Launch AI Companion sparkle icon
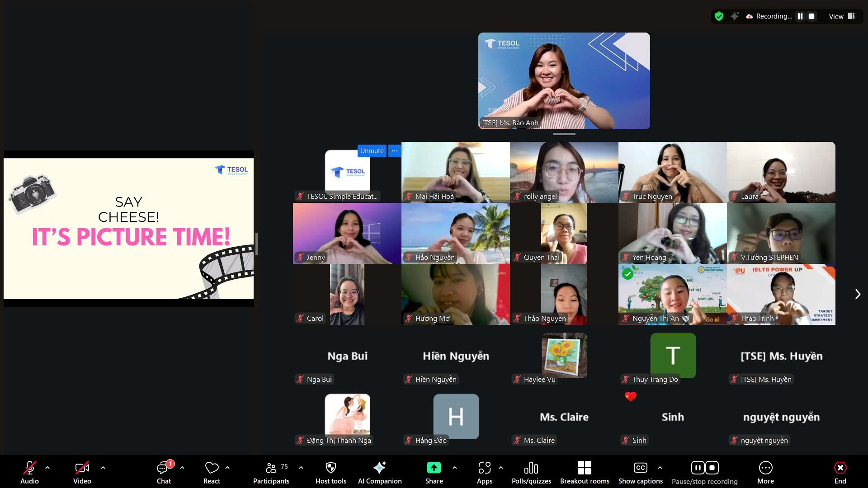 pos(380,467)
